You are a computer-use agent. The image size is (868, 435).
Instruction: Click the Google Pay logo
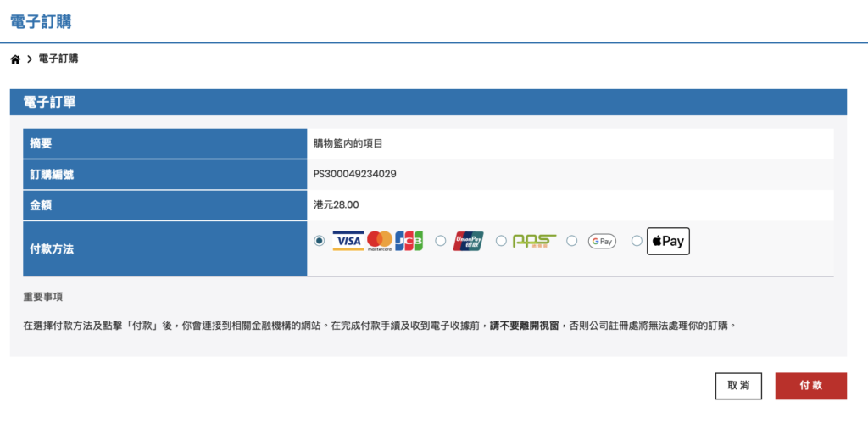(x=602, y=241)
